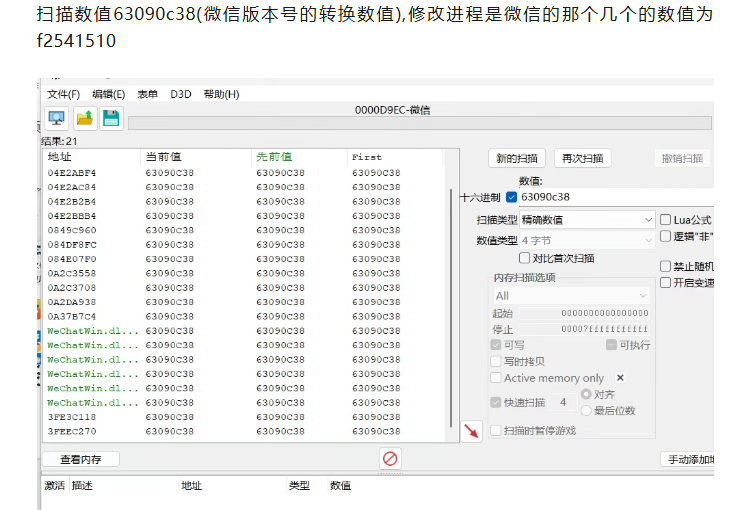Click 激活 column in address table

coord(54,485)
